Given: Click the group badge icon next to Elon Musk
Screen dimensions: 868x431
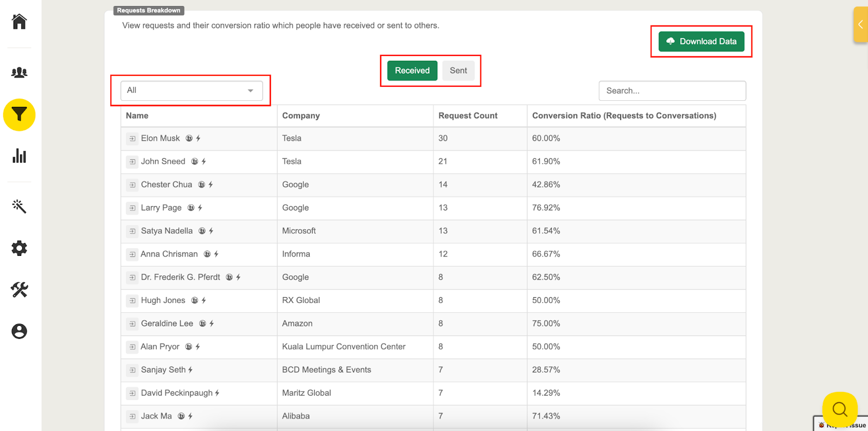Looking at the screenshot, I should pos(189,138).
